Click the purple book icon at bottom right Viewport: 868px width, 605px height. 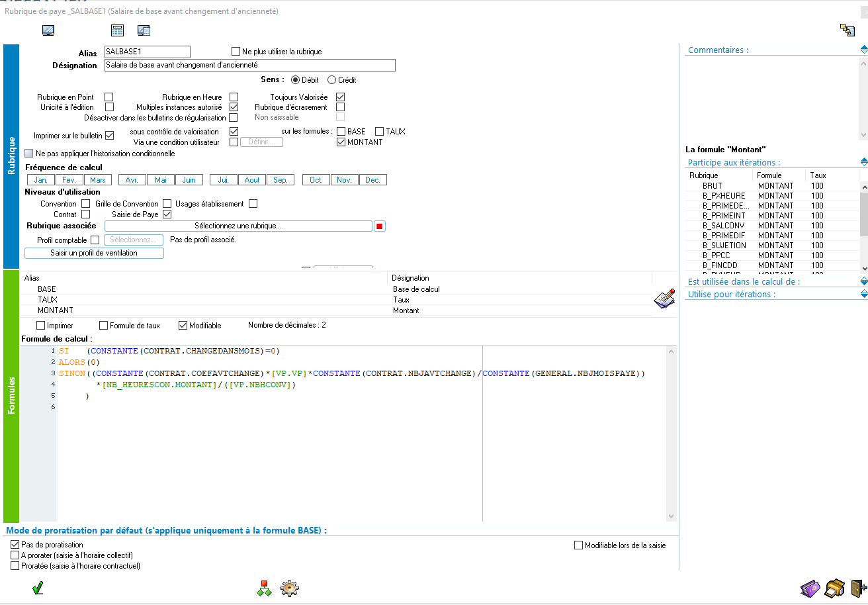click(810, 588)
